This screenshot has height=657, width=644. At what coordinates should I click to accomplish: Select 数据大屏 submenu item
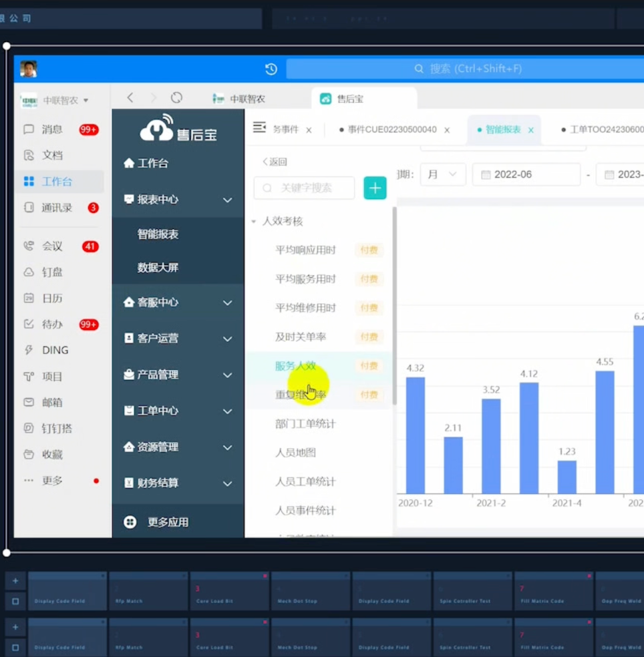(158, 267)
